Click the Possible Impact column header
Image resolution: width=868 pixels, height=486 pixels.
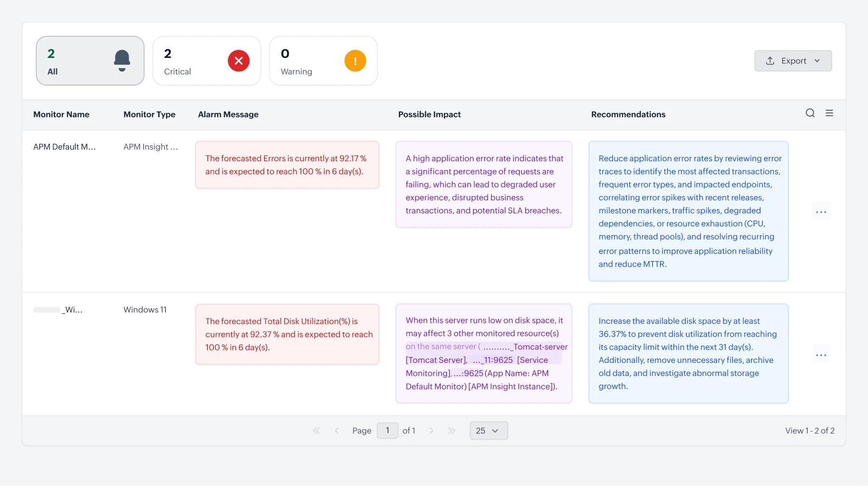(x=430, y=114)
